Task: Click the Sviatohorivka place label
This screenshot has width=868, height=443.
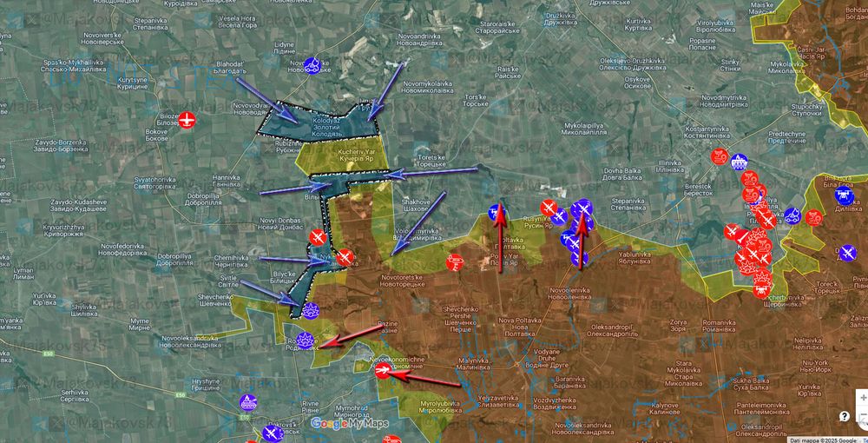Action: 155,183
